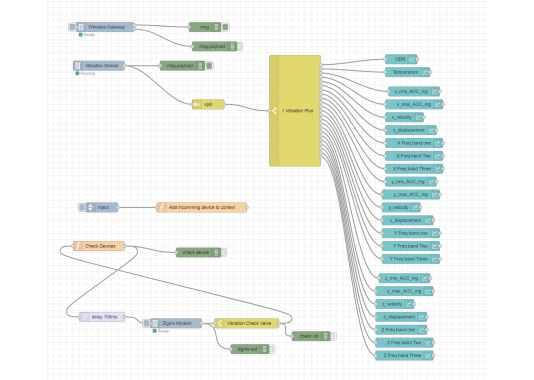Click the chart icon on Temperature node
Viewport: 534px width, 380px height.
click(x=425, y=72)
